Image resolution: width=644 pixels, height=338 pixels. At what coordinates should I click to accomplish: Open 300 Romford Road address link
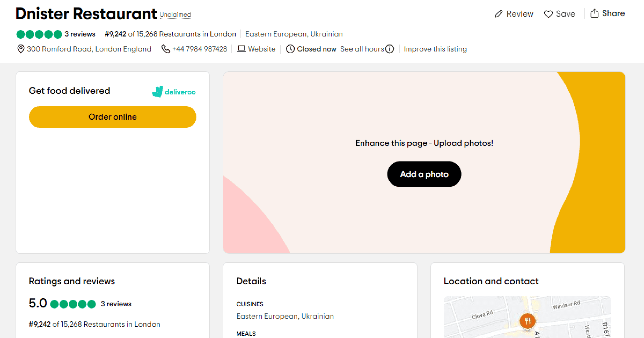coord(89,49)
